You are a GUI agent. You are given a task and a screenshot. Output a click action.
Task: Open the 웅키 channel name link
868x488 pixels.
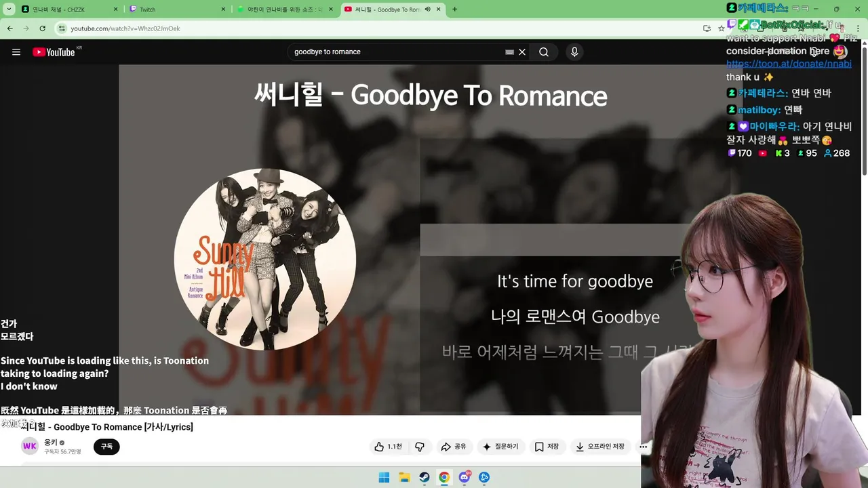tap(51, 443)
